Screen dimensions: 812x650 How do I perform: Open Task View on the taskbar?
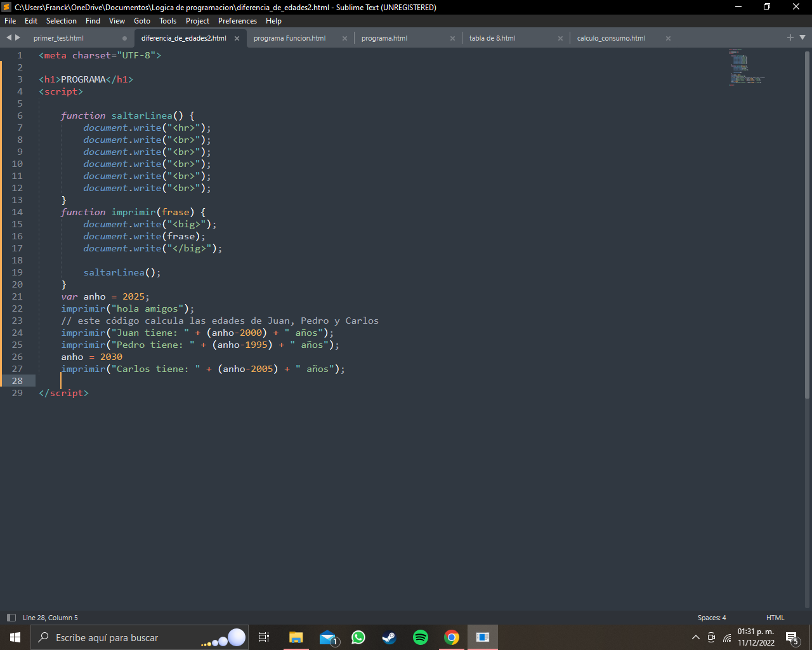tap(264, 637)
